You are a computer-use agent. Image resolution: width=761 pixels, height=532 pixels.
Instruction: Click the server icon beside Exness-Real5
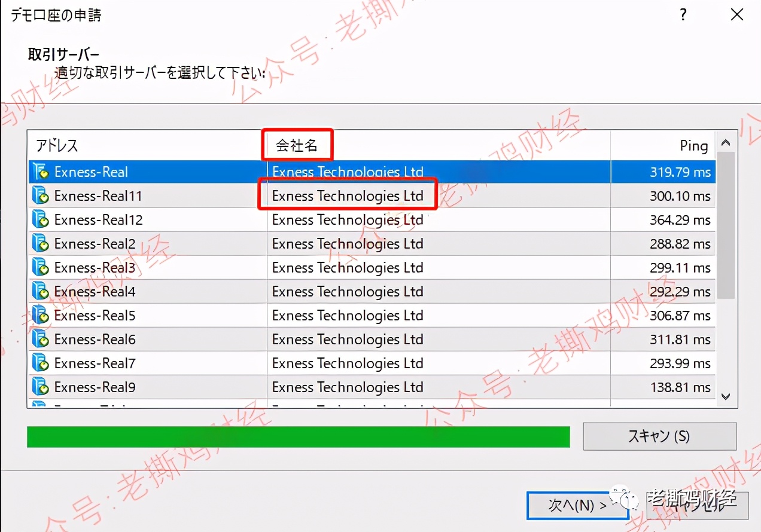click(x=41, y=316)
